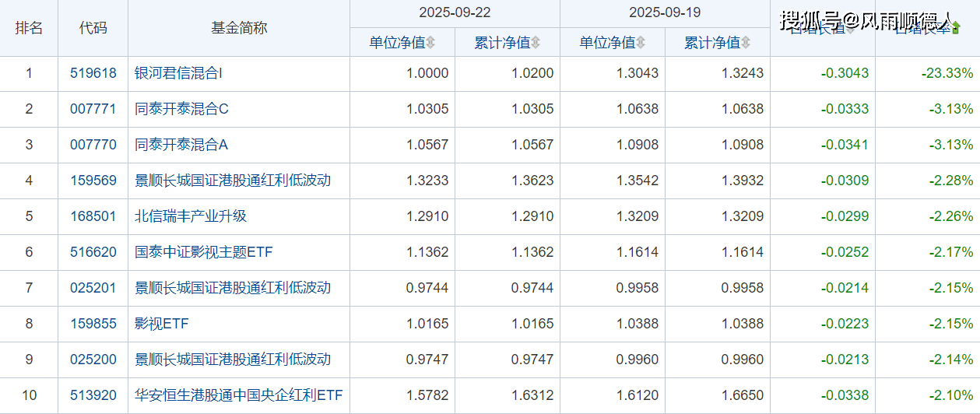Screen dimensions: 980x414
Task: Open fund code 159855
Action: (x=93, y=324)
